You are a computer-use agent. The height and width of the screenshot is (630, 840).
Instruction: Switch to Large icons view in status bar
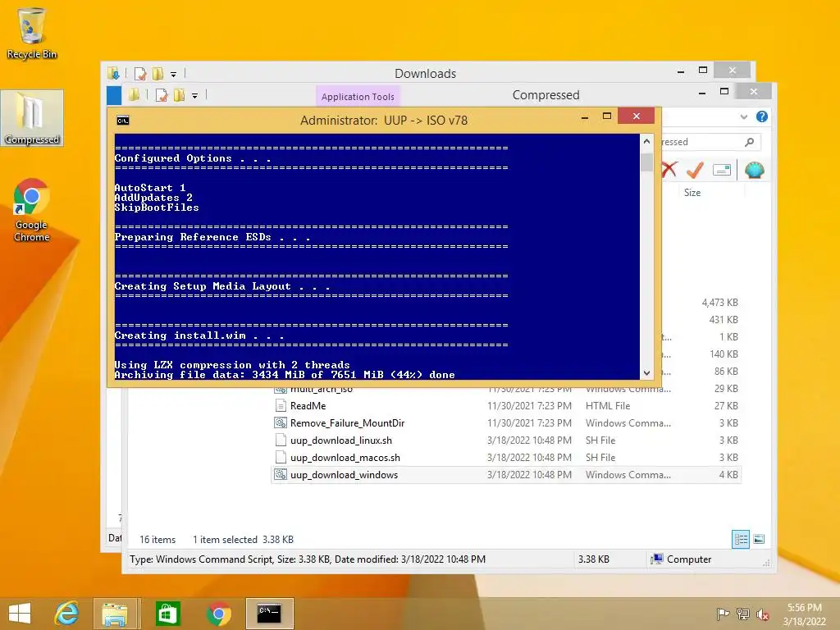(759, 539)
